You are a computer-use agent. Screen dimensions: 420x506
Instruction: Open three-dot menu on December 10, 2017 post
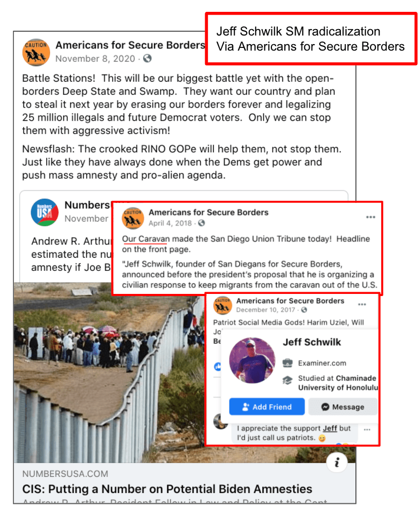pyautogui.click(x=362, y=304)
